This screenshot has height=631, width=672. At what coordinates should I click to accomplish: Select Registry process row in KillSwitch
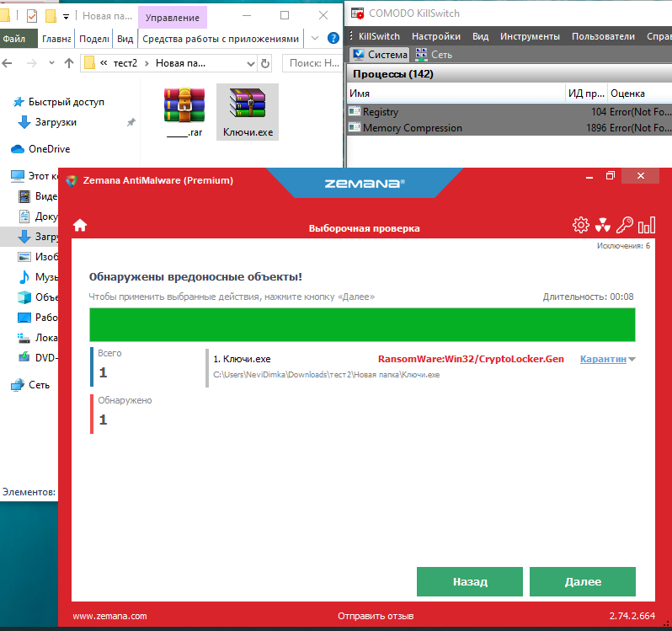[x=509, y=112]
